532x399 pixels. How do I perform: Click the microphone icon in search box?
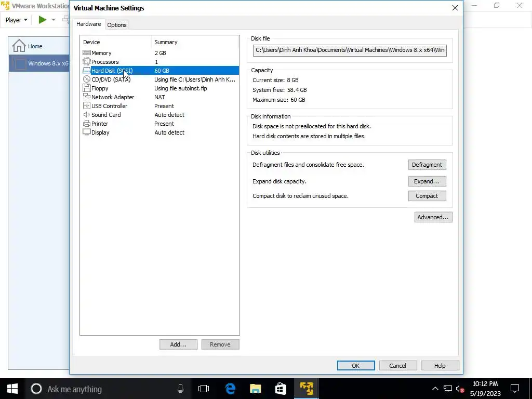pos(180,389)
